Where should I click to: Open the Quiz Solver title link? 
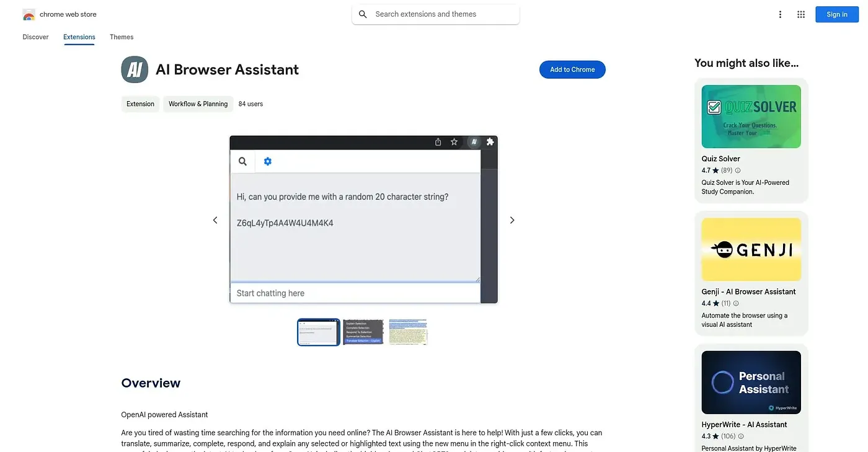721,159
